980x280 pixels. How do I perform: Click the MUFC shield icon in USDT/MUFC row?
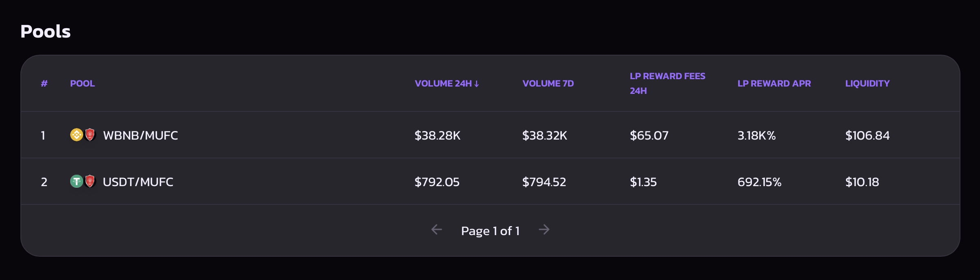point(90,181)
